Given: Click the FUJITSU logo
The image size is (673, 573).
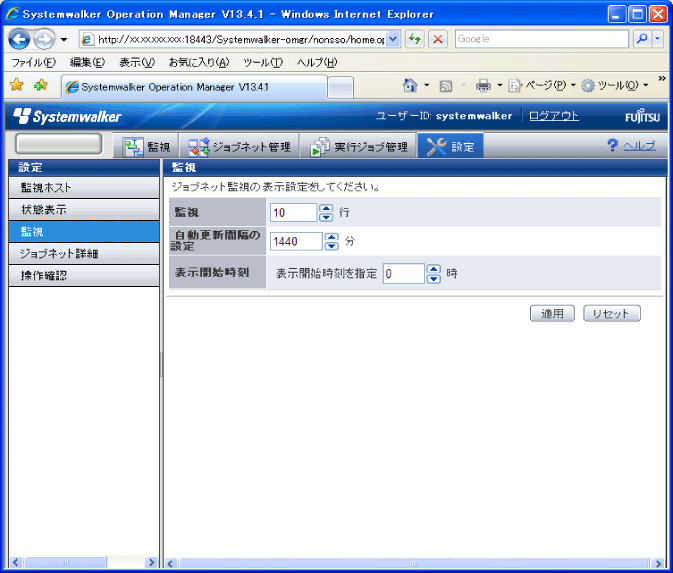Looking at the screenshot, I should pyautogui.click(x=642, y=116).
